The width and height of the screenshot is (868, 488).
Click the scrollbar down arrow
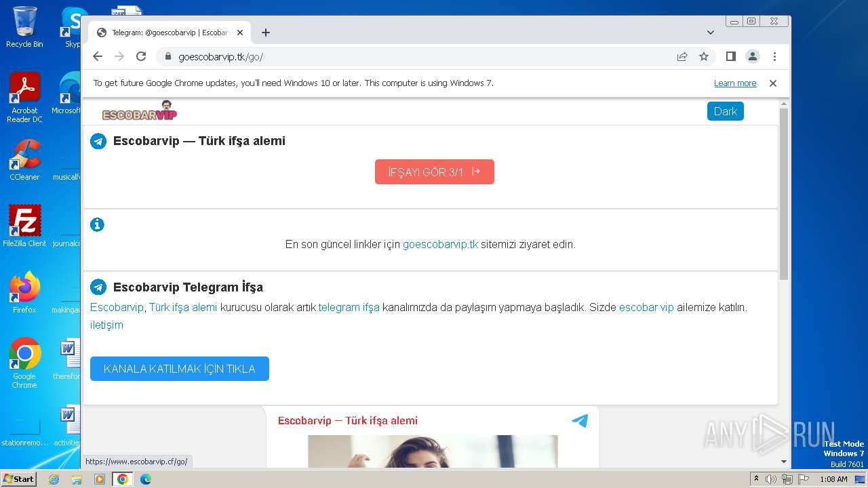click(784, 462)
